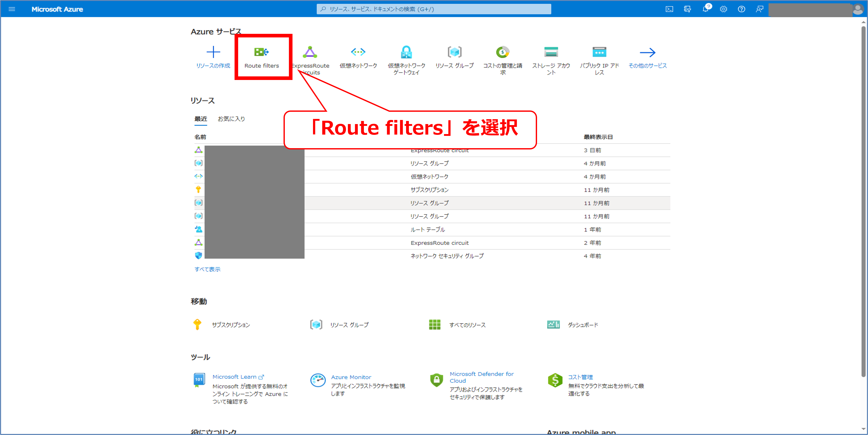This screenshot has height=435, width=868.
Task: Open Cloud Shell from top bar
Action: 669,9
